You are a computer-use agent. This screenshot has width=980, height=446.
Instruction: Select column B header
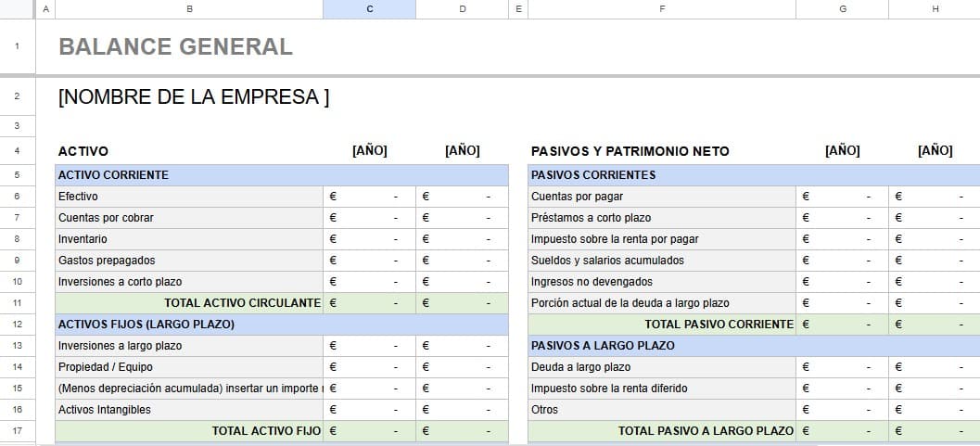(x=189, y=9)
